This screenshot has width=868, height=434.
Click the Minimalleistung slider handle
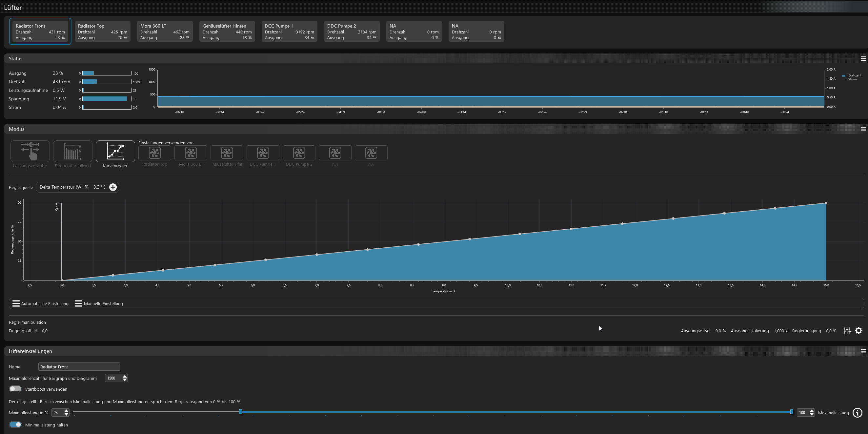point(240,412)
